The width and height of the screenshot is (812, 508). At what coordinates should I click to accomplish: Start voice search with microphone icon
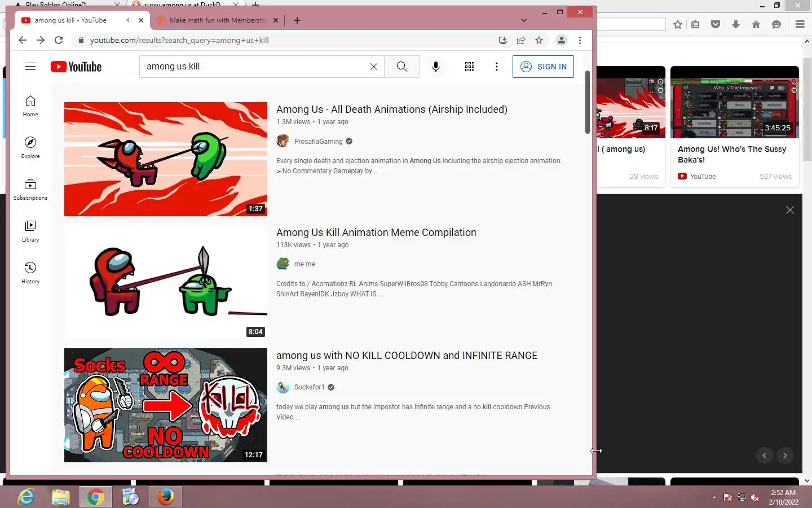(x=435, y=67)
